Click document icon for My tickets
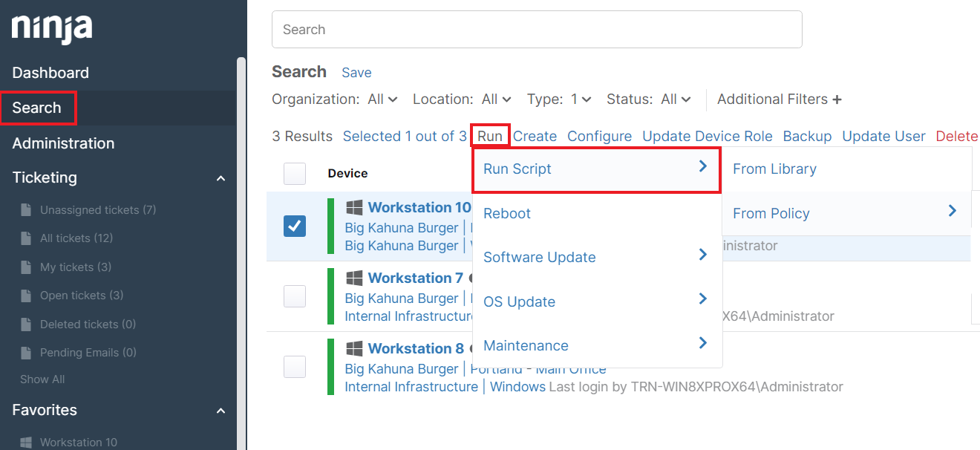 coord(26,267)
